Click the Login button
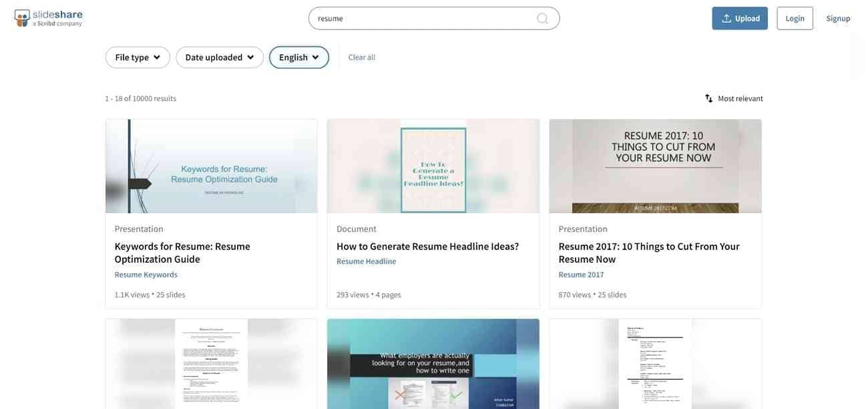This screenshot has width=868, height=409. 795,18
